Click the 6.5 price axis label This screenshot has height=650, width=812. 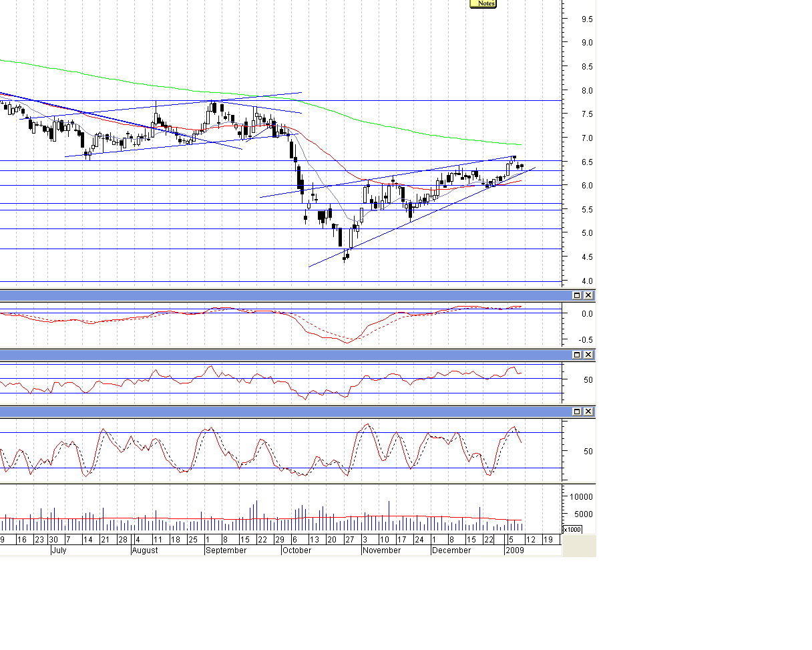coord(587,162)
